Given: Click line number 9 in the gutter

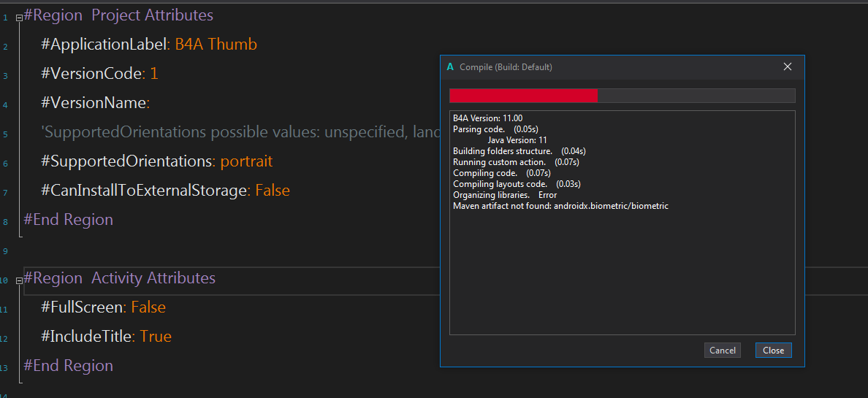Looking at the screenshot, I should tap(4, 250).
